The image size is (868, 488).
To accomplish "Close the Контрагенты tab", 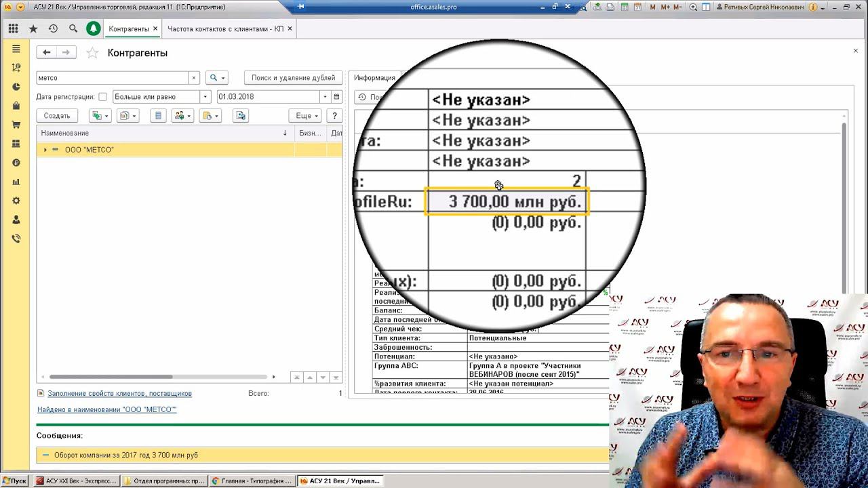I will 155,29.
